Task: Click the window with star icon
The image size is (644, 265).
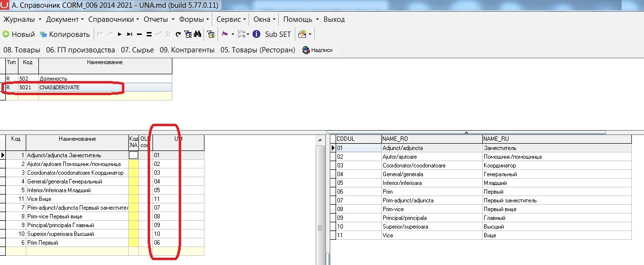Action: (302, 34)
